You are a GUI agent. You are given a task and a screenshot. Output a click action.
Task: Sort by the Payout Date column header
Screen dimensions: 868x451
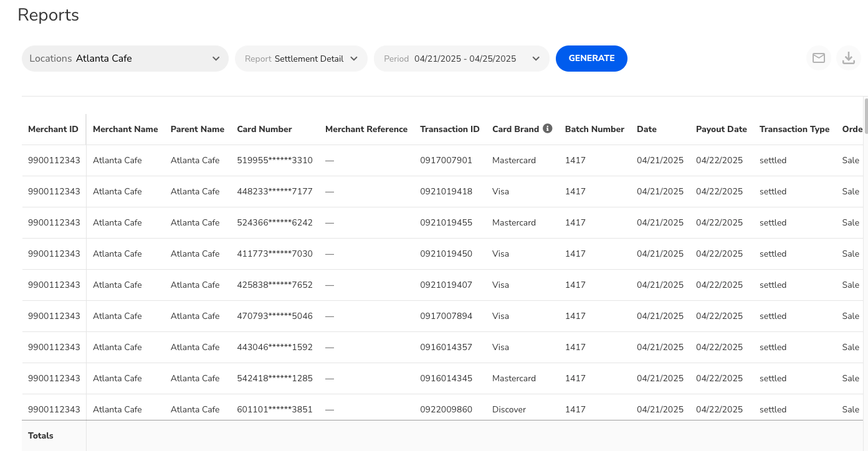(721, 129)
